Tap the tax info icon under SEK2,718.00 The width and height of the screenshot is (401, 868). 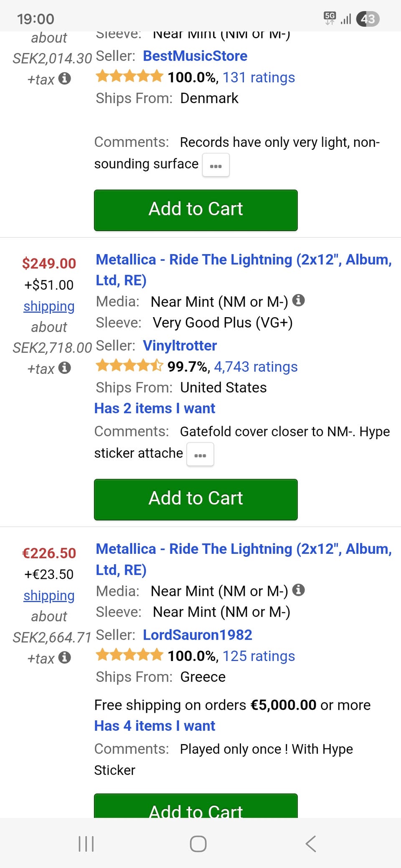click(x=64, y=368)
